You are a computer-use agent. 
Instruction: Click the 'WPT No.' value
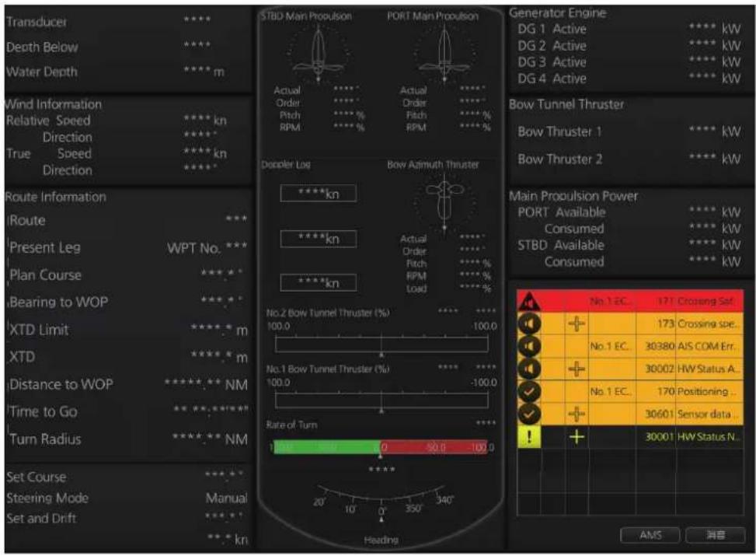point(207,248)
